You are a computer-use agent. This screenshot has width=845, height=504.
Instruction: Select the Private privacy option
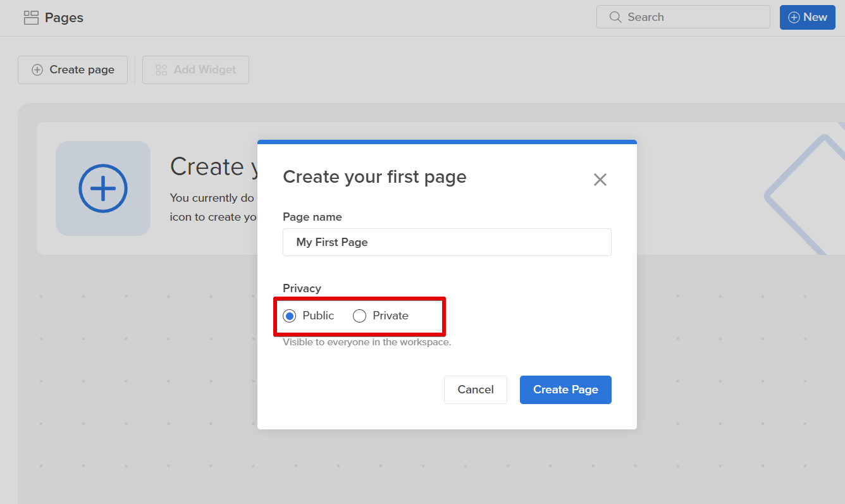(359, 316)
